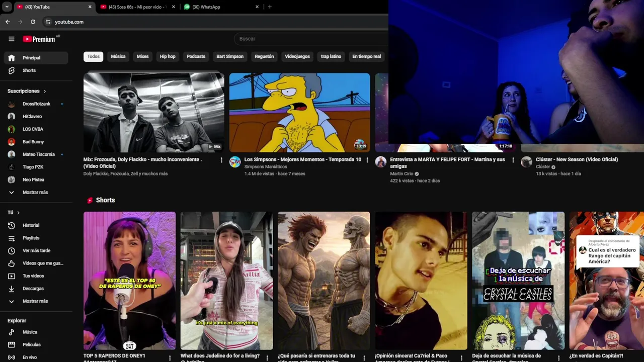
Task: Open Judeline what do you do short
Action: click(x=226, y=281)
